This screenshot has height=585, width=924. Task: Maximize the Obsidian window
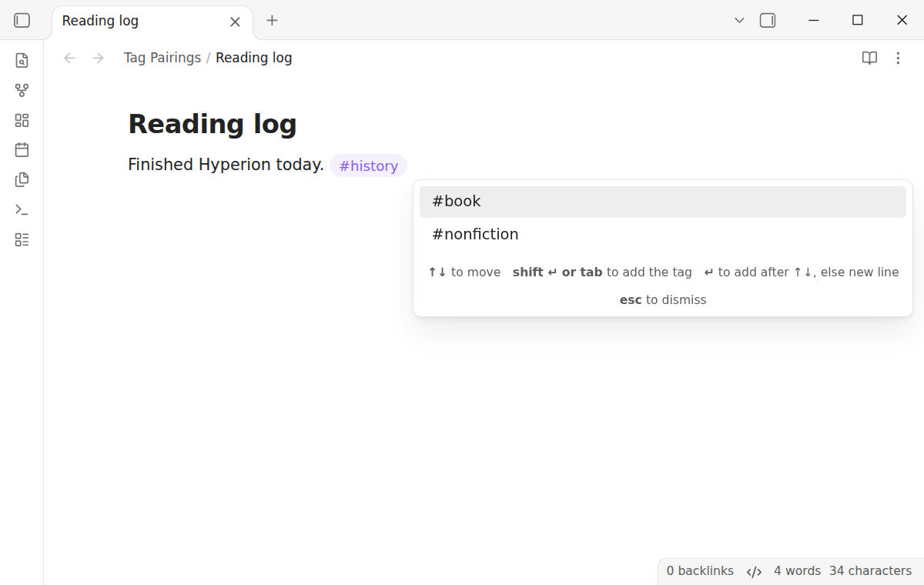click(x=858, y=21)
